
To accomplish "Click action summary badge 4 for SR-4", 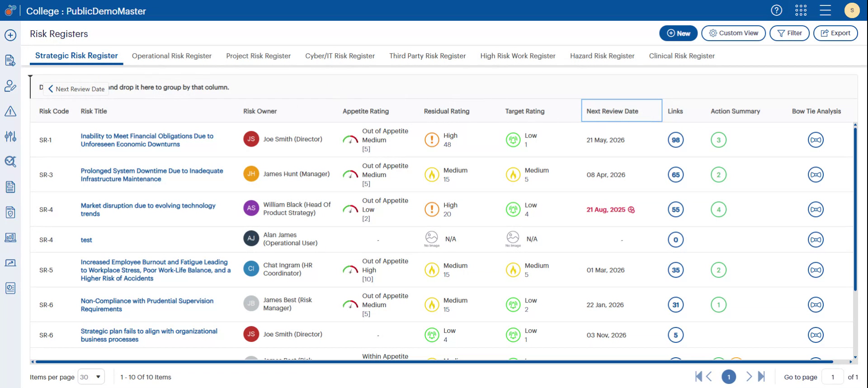I will tap(718, 209).
